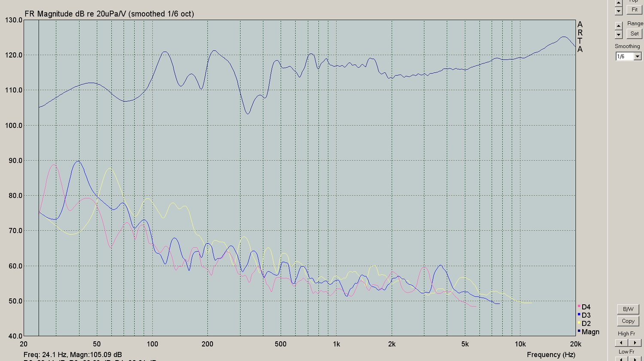Toggle the B/W display button
The height and width of the screenshot is (361, 644).
click(628, 309)
